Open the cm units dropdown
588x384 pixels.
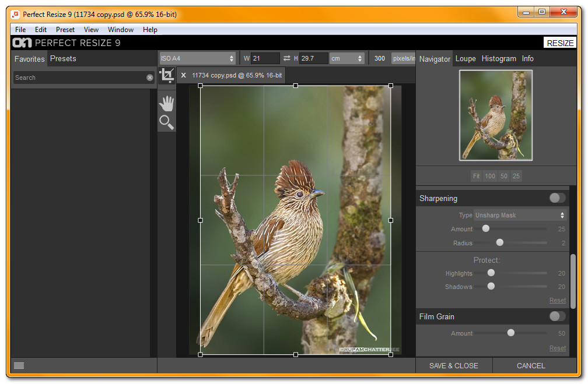(346, 58)
